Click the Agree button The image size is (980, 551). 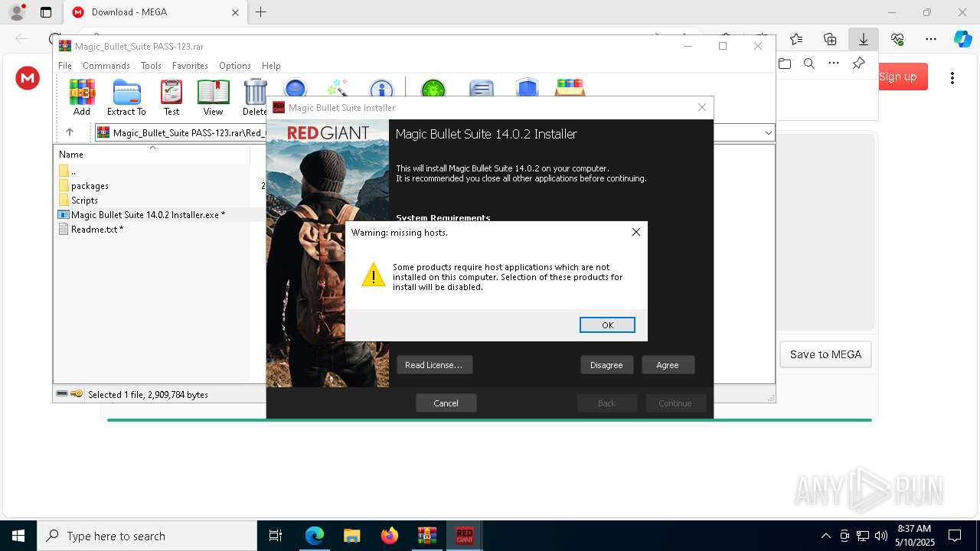click(x=668, y=365)
